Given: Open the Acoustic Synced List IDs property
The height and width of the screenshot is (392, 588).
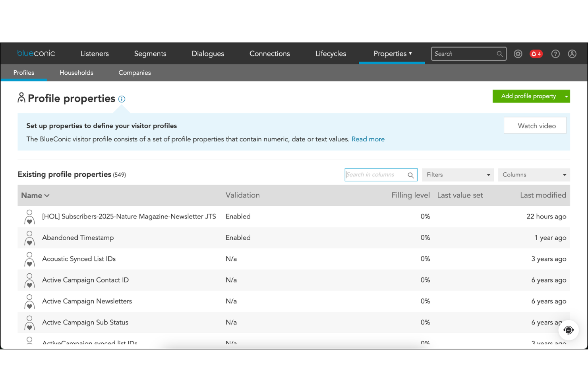Looking at the screenshot, I should point(79,259).
